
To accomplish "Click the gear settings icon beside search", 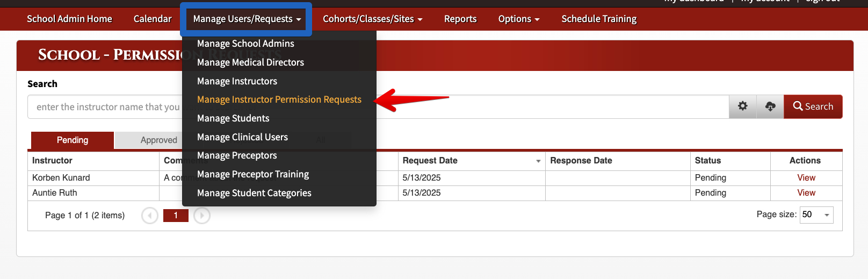I will tap(743, 106).
